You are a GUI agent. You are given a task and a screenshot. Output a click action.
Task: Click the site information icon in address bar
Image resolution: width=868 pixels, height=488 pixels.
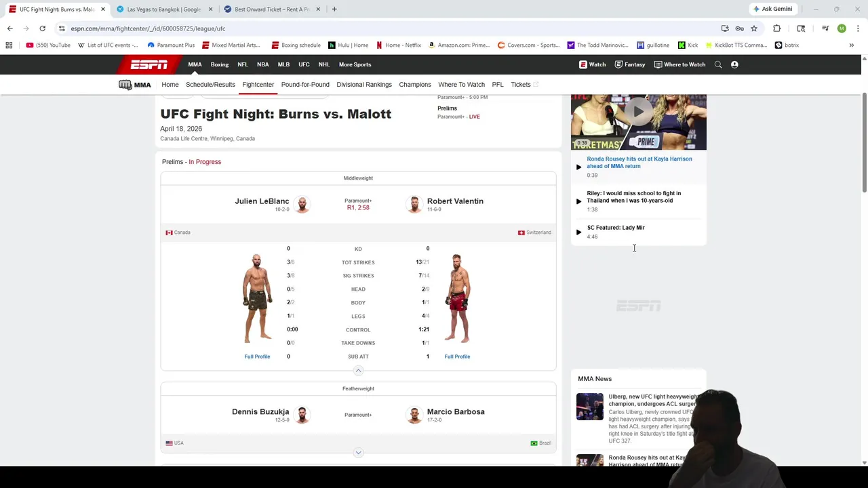tap(62, 28)
